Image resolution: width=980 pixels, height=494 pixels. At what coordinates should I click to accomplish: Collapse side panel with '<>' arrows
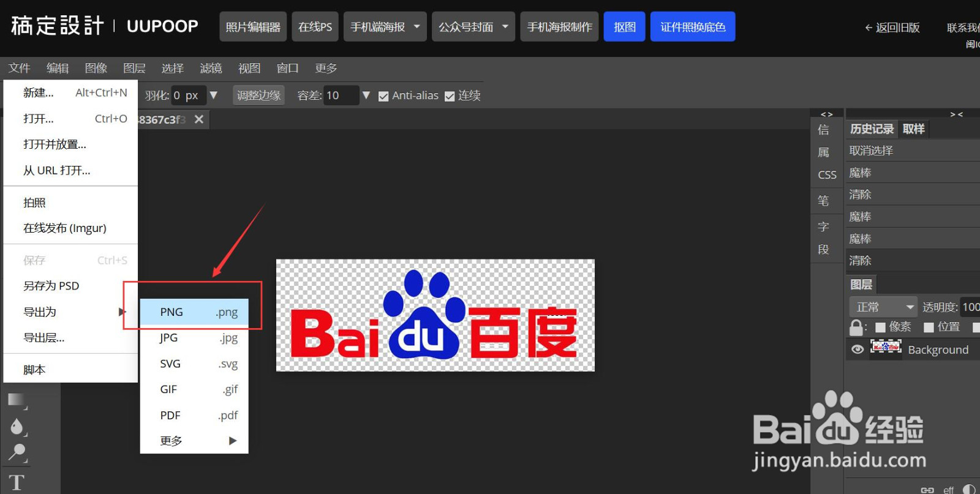pyautogui.click(x=826, y=114)
